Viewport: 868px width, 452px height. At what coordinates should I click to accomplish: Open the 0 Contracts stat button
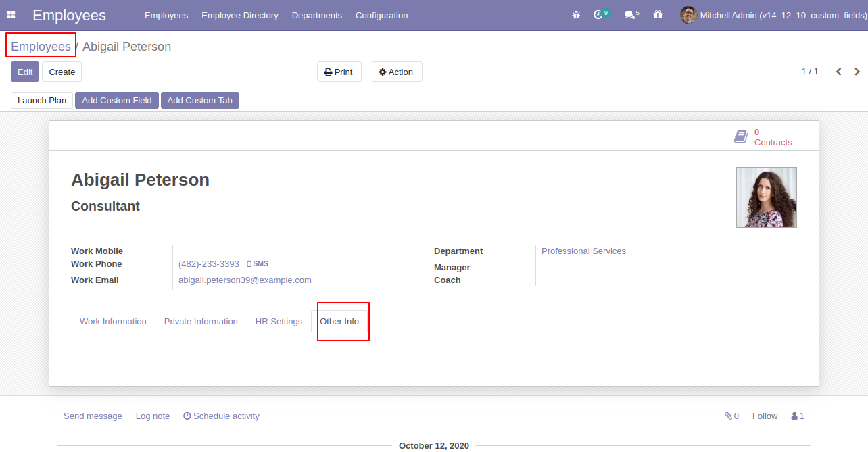[771, 136]
